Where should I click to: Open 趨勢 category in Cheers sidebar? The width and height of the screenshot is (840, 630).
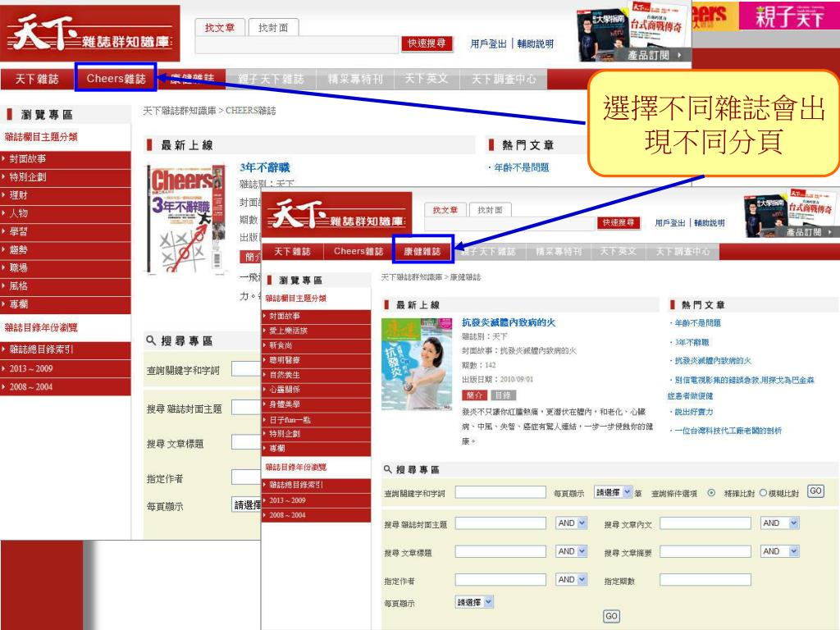pos(66,249)
